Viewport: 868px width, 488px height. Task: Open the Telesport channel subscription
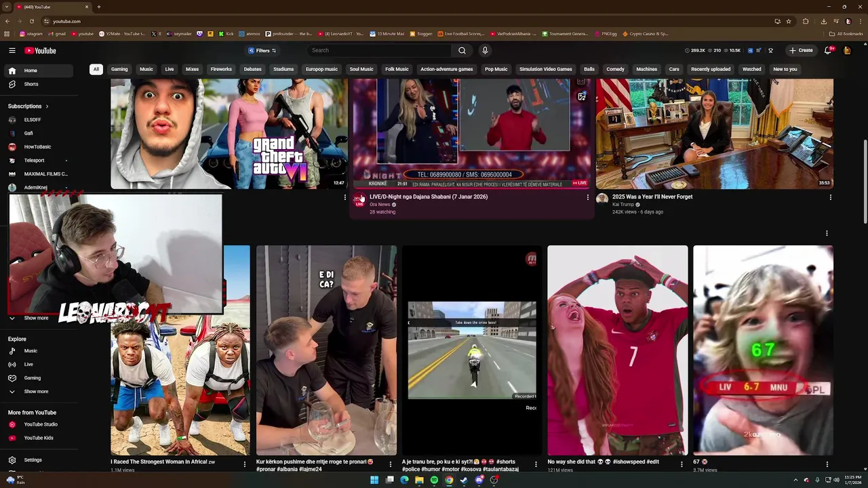(x=37, y=160)
